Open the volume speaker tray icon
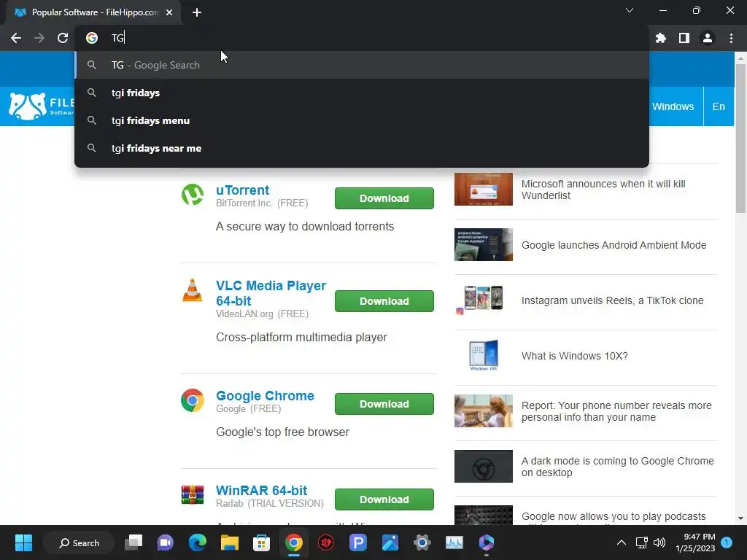This screenshot has width=747, height=560. point(659,542)
